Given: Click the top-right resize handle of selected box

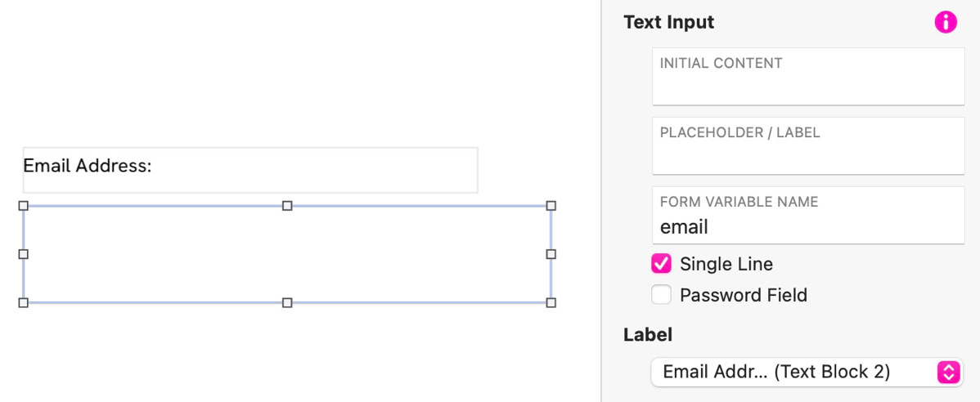Looking at the screenshot, I should click(x=551, y=206).
